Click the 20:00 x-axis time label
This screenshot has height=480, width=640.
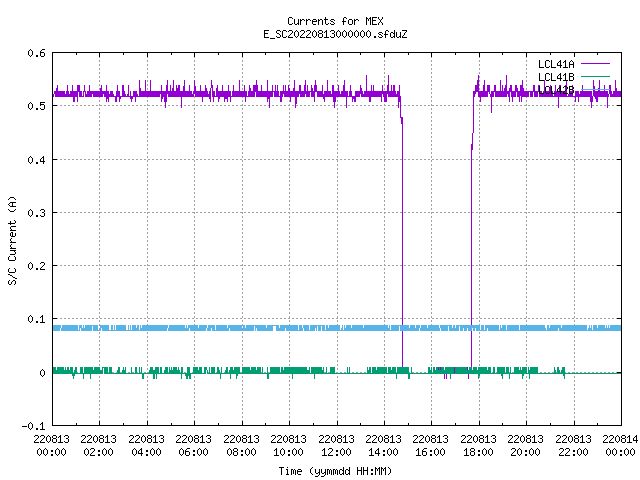click(525, 452)
